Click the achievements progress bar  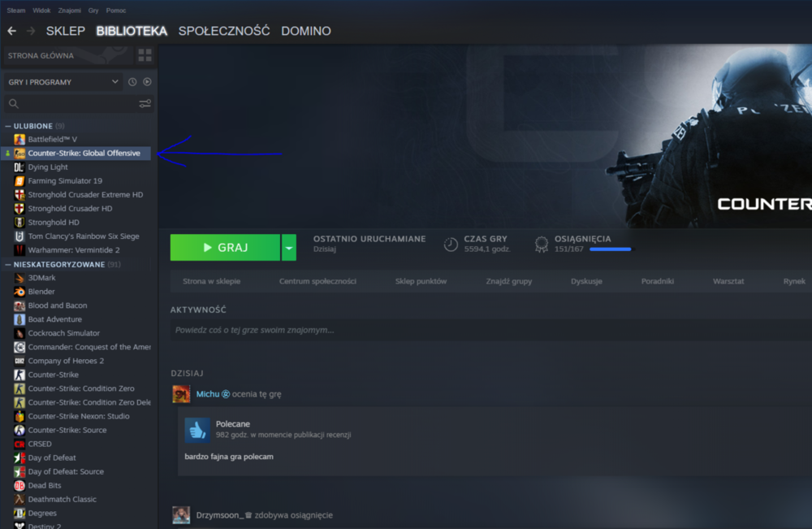(611, 249)
